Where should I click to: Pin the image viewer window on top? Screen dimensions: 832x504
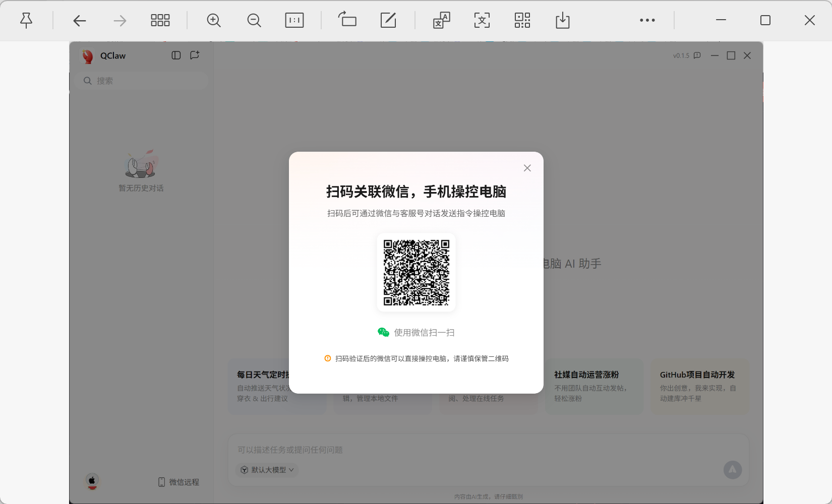coord(26,20)
